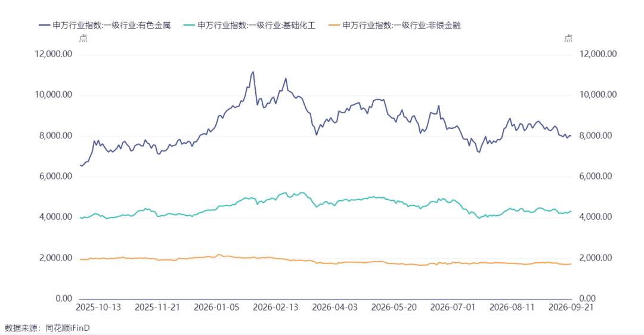This screenshot has height=335, width=644.
Task: Click the 2026-07-01 date axis label
Action: 453,308
